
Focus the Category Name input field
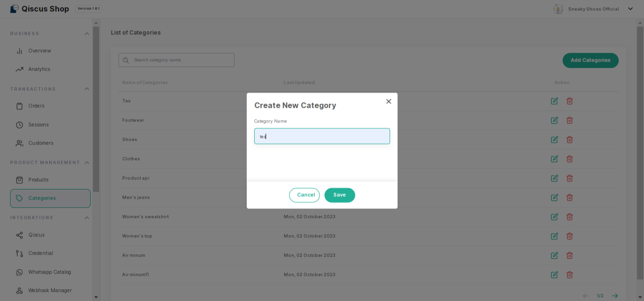click(x=322, y=136)
